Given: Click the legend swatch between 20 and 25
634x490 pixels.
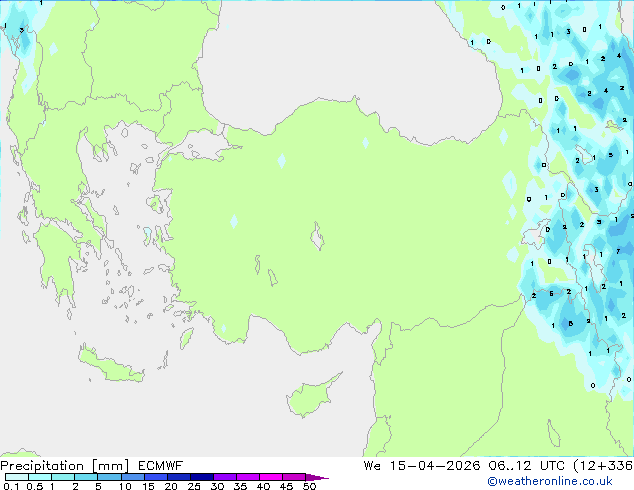Looking at the screenshot, I should (x=178, y=477).
